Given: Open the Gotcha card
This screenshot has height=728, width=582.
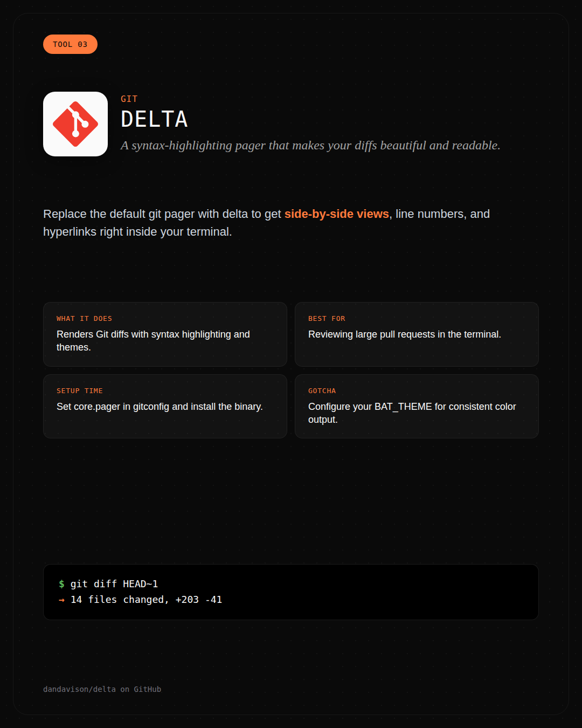Looking at the screenshot, I should pos(417,406).
